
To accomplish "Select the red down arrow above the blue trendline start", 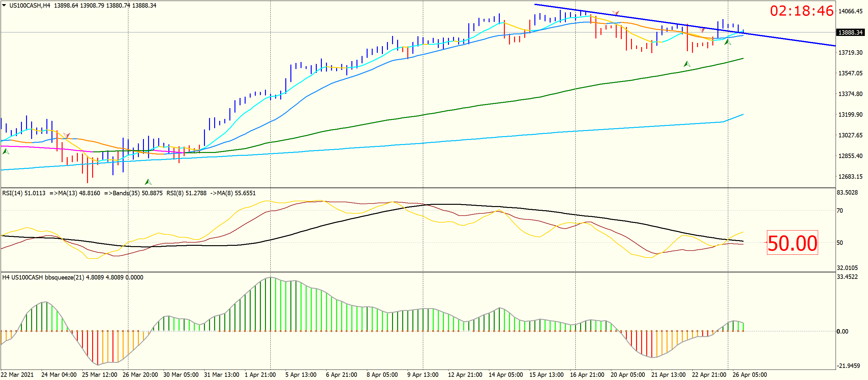I will 616,13.
